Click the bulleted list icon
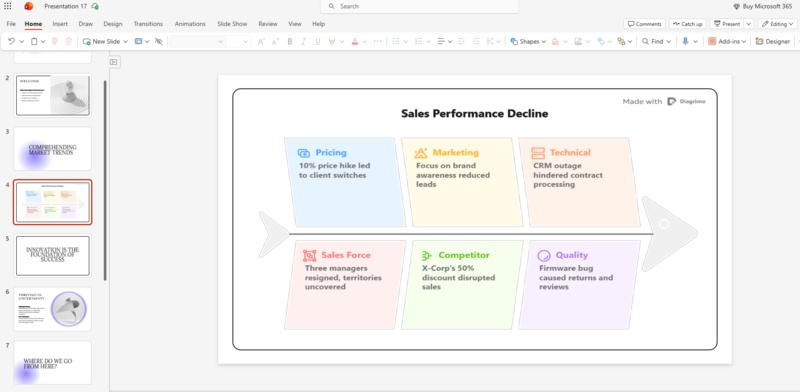This screenshot has height=392, width=800. click(x=395, y=41)
